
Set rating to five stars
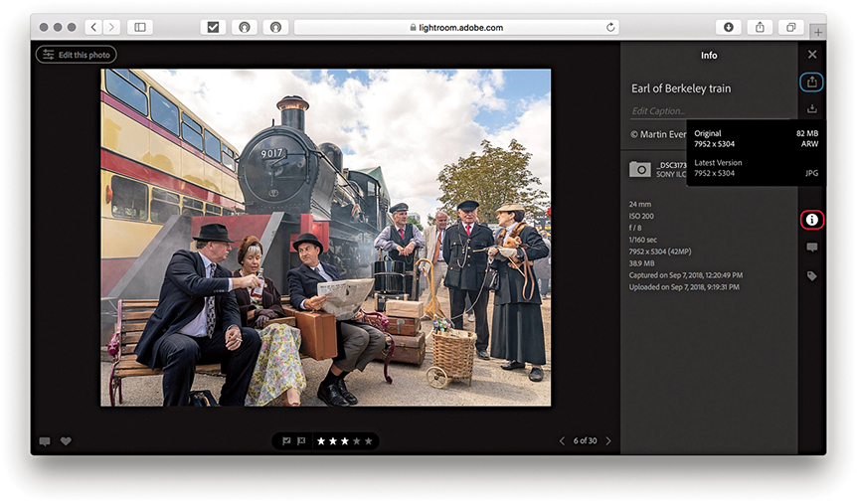pyautogui.click(x=369, y=440)
